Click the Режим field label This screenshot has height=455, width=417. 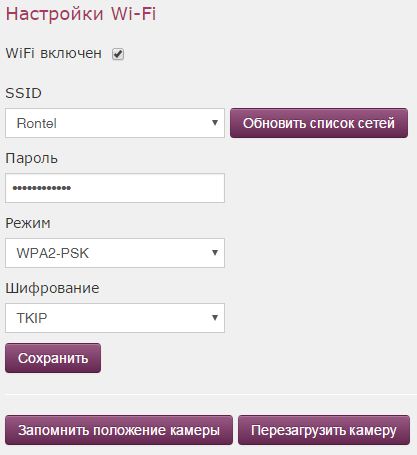(x=28, y=223)
